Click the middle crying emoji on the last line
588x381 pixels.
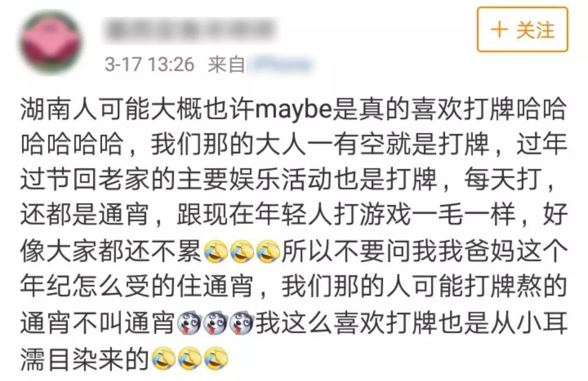(x=190, y=359)
